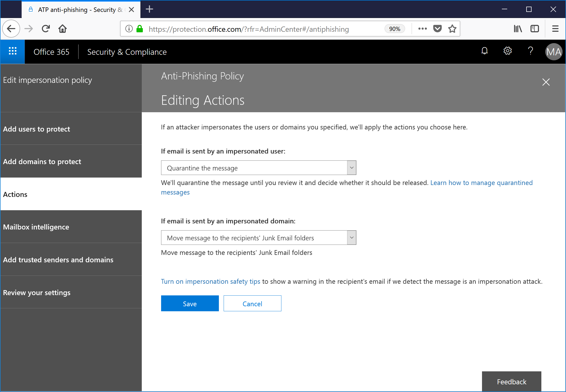Open the Firefox hamburger menu
This screenshot has width=566, height=392.
[x=555, y=29]
